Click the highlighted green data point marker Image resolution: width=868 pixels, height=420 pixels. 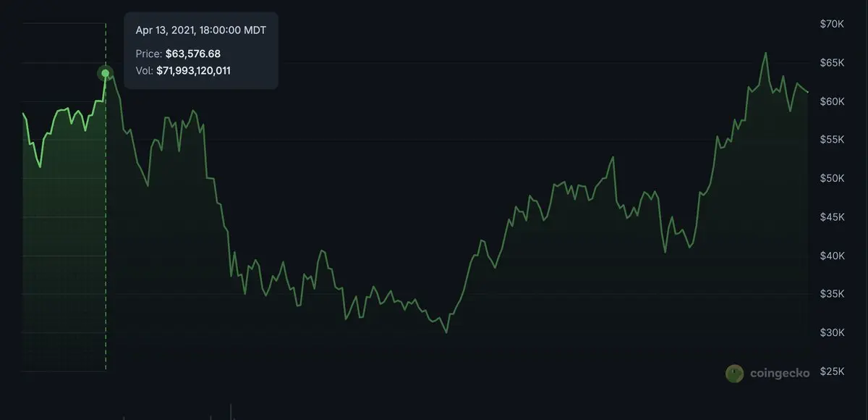pos(106,73)
